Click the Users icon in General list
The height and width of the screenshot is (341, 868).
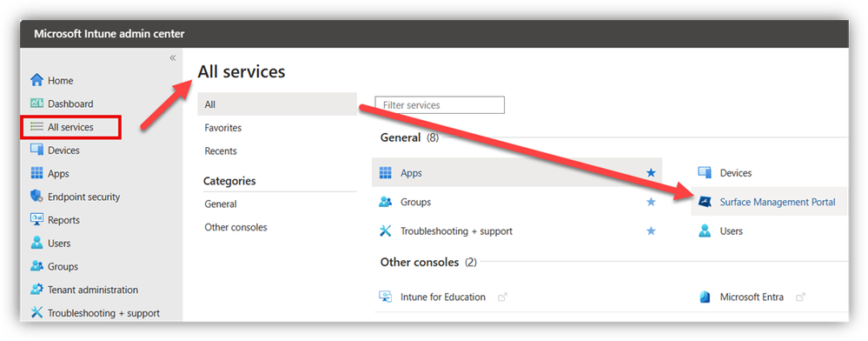705,231
